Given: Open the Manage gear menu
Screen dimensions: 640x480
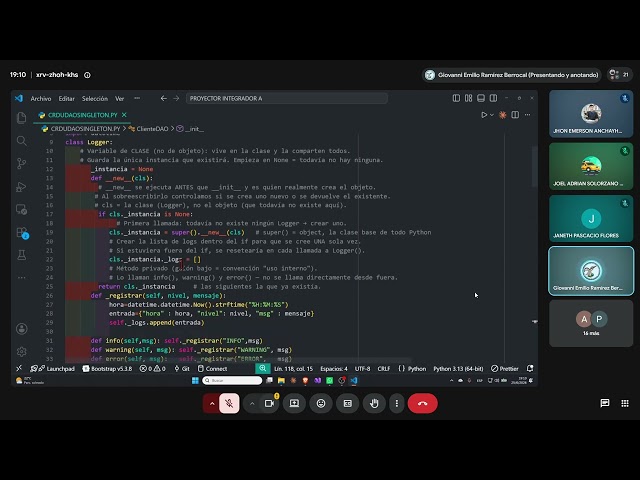Looking at the screenshot, I should [x=22, y=351].
